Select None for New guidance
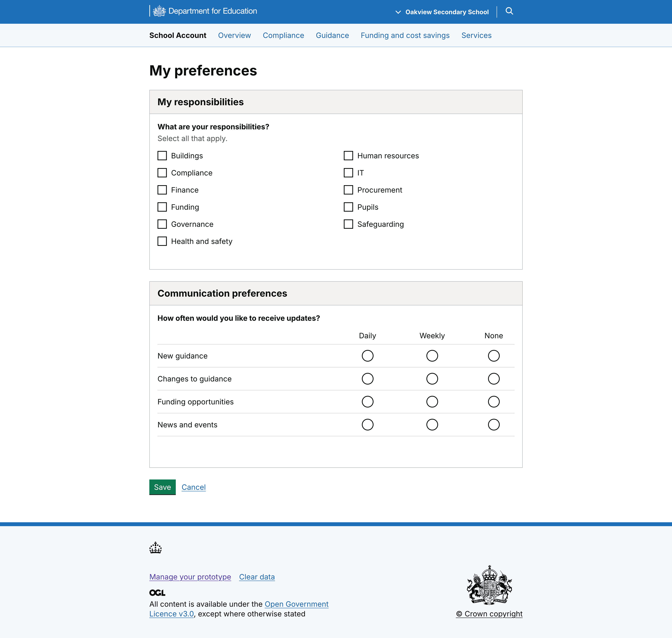Viewport: 672px width, 638px height. [x=493, y=356]
